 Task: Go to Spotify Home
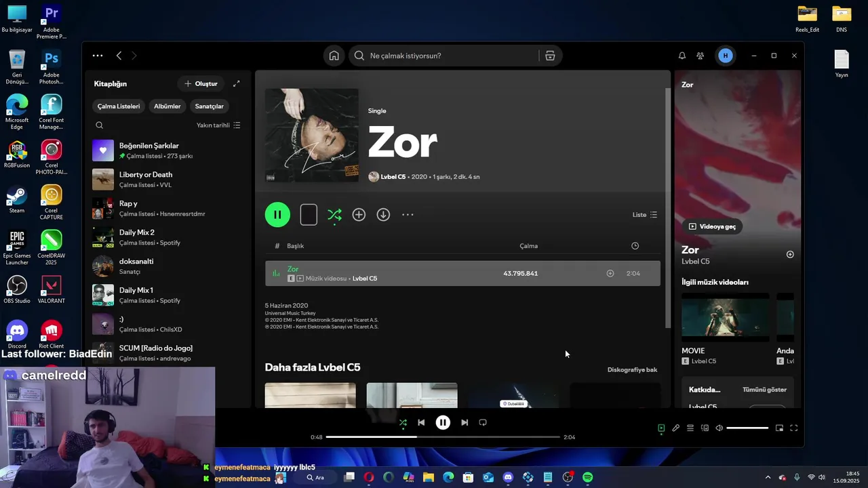click(x=334, y=56)
